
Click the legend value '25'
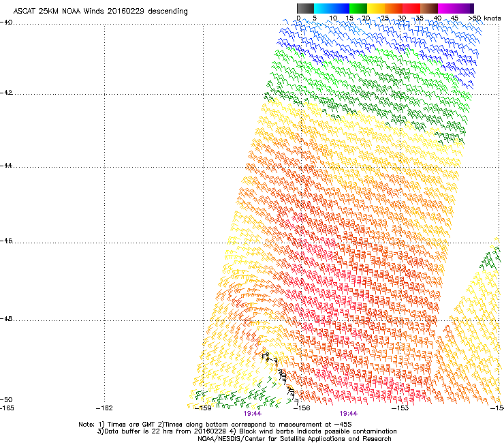tap(385, 18)
